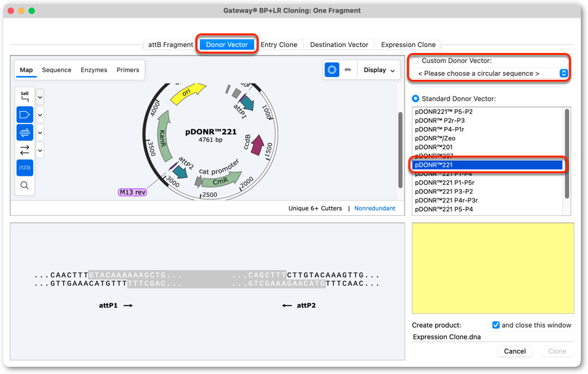Open the magnifier search icon
This screenshot has width=588, height=374.
(25, 185)
